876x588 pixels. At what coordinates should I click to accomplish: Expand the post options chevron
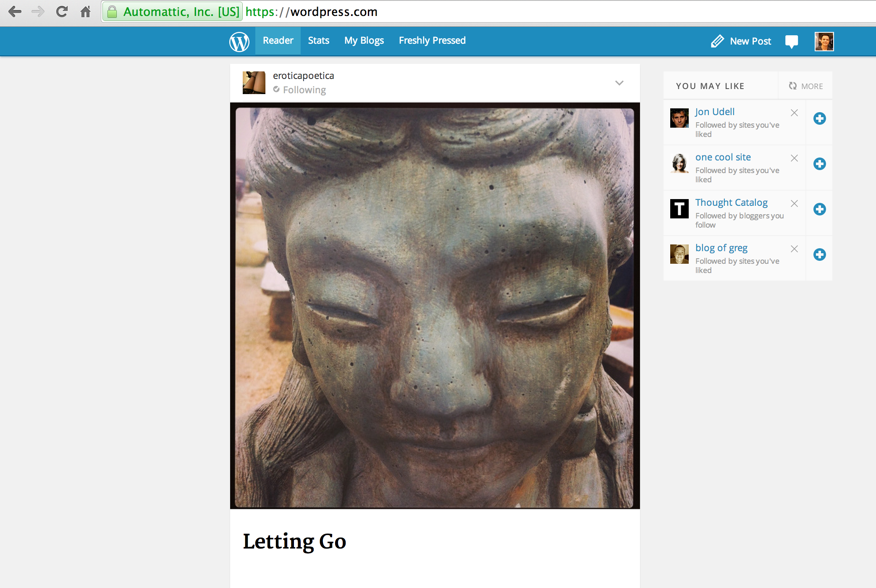[619, 83]
